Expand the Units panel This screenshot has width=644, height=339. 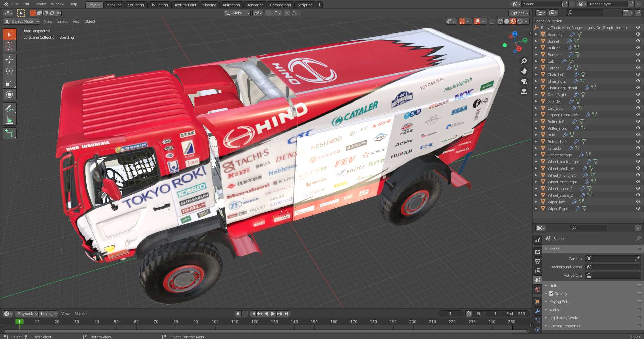click(554, 286)
